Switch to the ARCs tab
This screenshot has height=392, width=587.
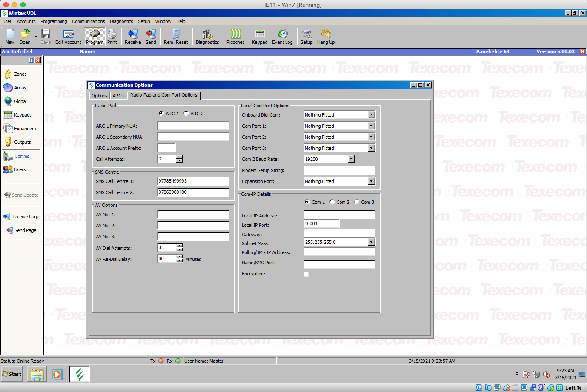click(118, 95)
